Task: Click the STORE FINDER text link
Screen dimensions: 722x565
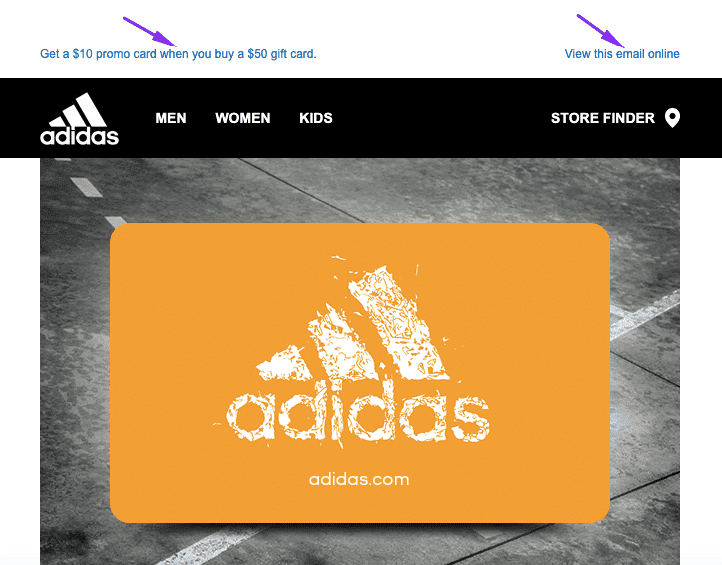Action: 603,118
